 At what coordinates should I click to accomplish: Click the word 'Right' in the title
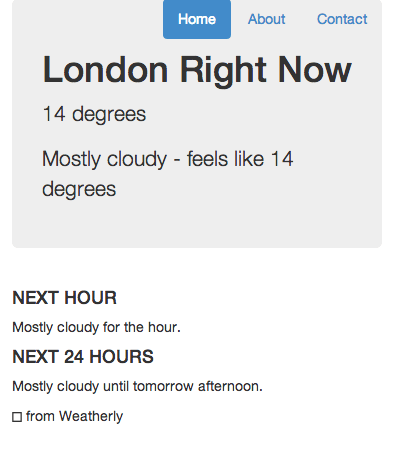point(223,71)
